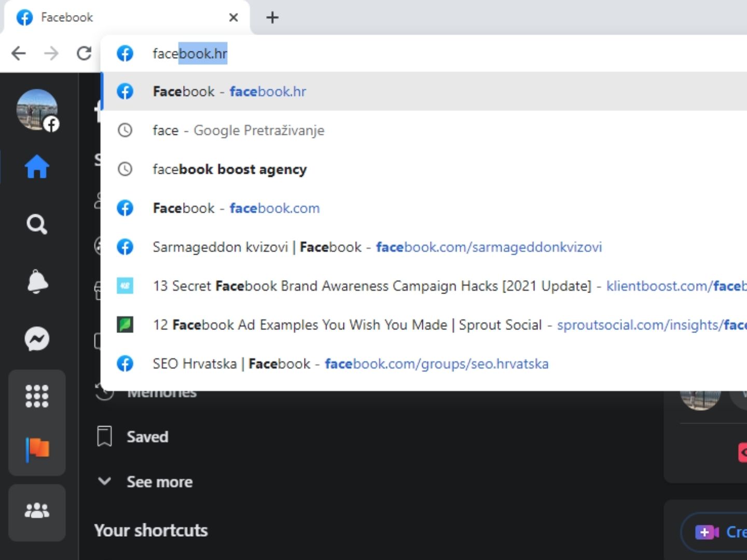The height and width of the screenshot is (560, 747).
Task: Click the browser forward arrow
Action: (51, 53)
